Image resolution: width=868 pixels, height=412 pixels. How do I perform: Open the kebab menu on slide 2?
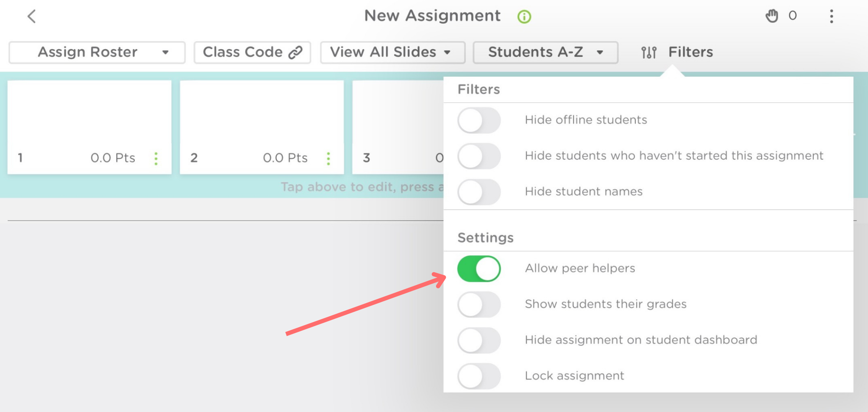tap(328, 158)
